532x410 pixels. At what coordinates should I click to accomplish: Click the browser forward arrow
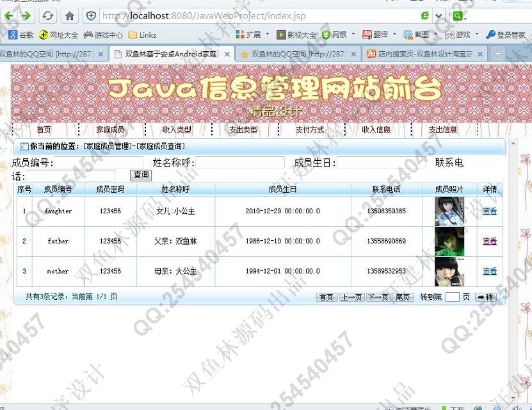[x=26, y=16]
